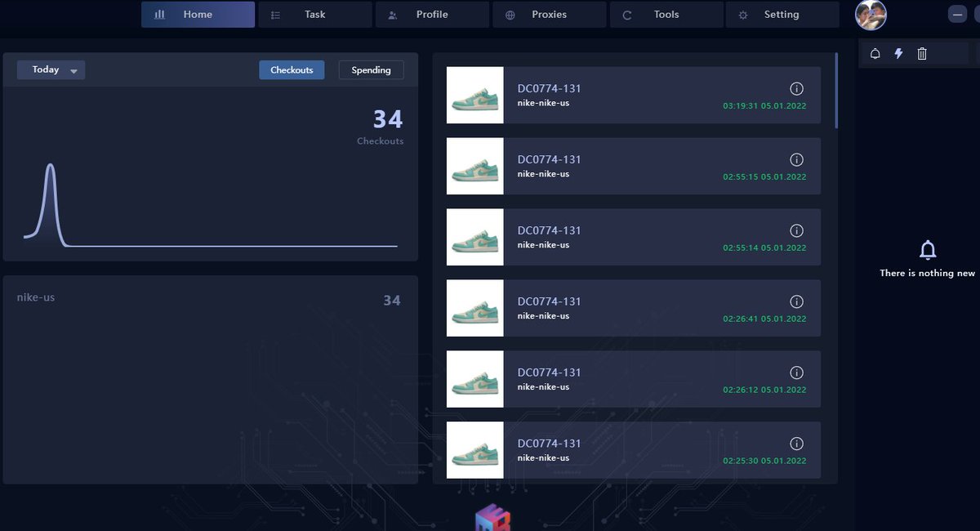This screenshot has width=980, height=531.
Task: Click sneaker thumbnail of 02:55:14 checkout
Action: click(475, 237)
